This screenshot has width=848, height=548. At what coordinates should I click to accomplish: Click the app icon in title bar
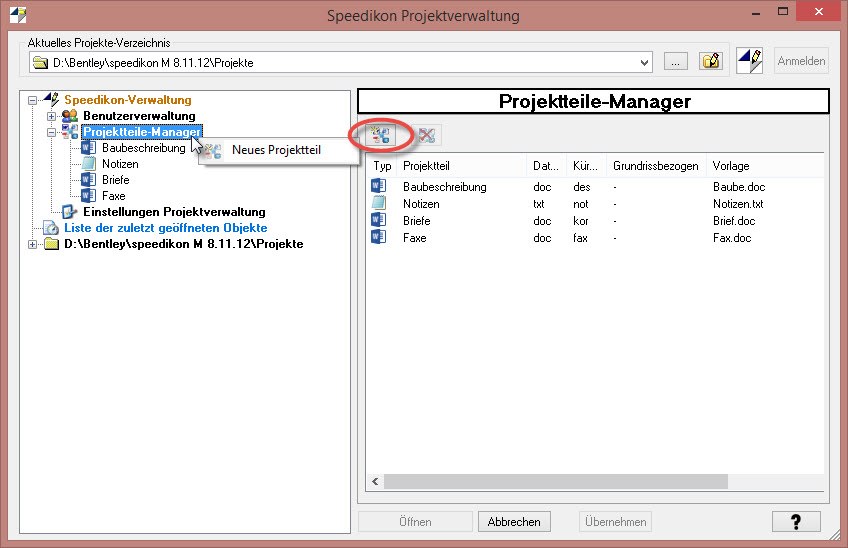coord(18,15)
